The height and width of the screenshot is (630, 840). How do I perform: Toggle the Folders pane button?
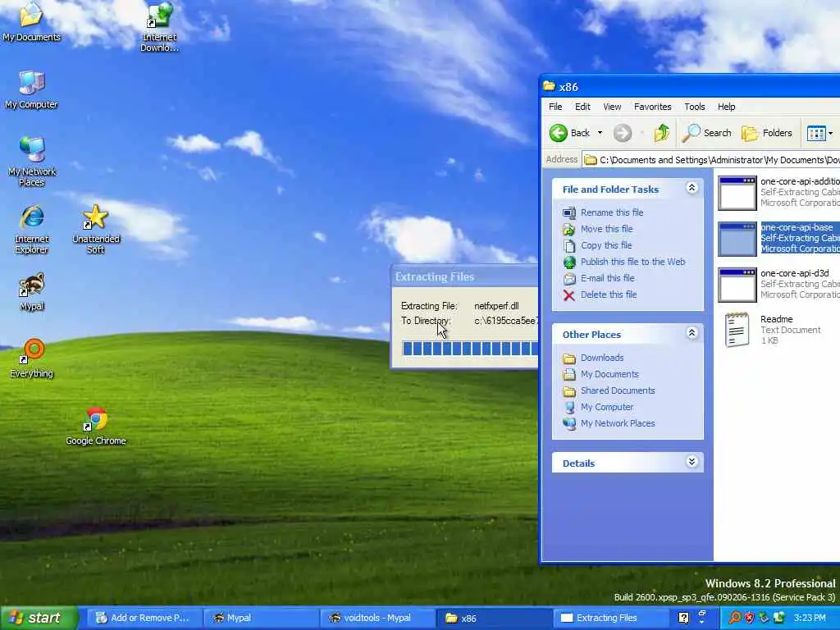point(767,133)
